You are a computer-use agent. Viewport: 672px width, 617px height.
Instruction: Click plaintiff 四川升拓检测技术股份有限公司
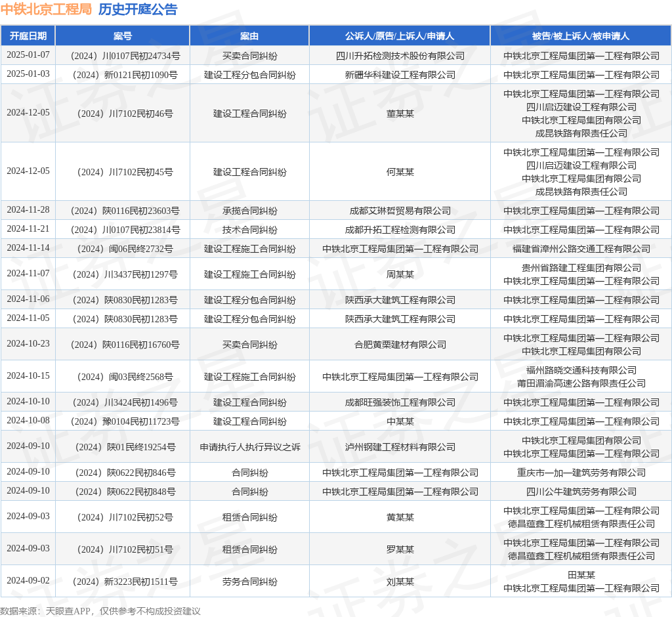click(x=400, y=56)
